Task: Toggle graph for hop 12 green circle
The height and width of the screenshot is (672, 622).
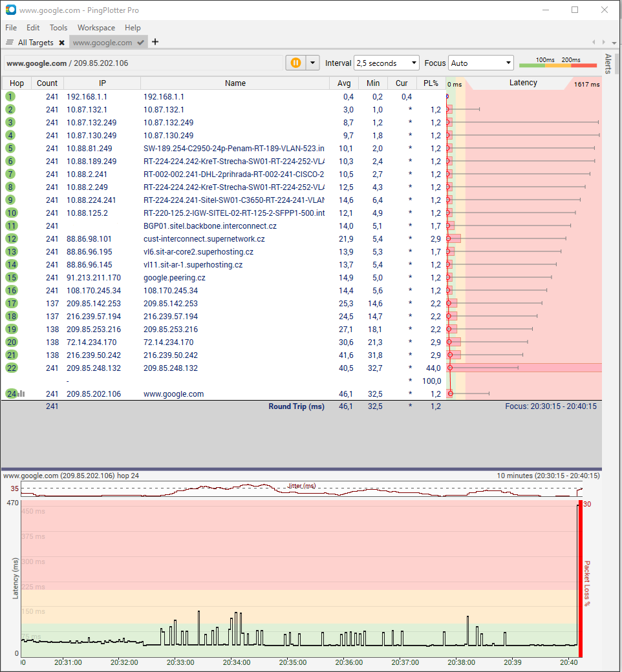Action: pyautogui.click(x=11, y=238)
